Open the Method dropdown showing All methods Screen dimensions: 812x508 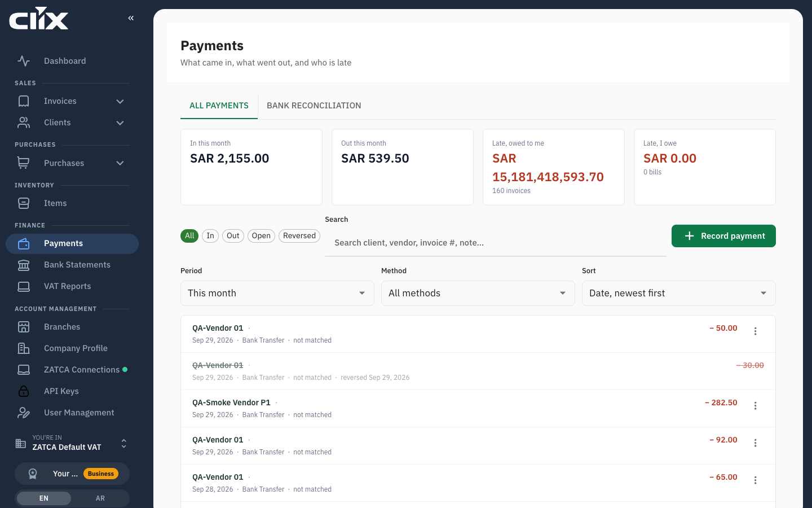click(478, 294)
